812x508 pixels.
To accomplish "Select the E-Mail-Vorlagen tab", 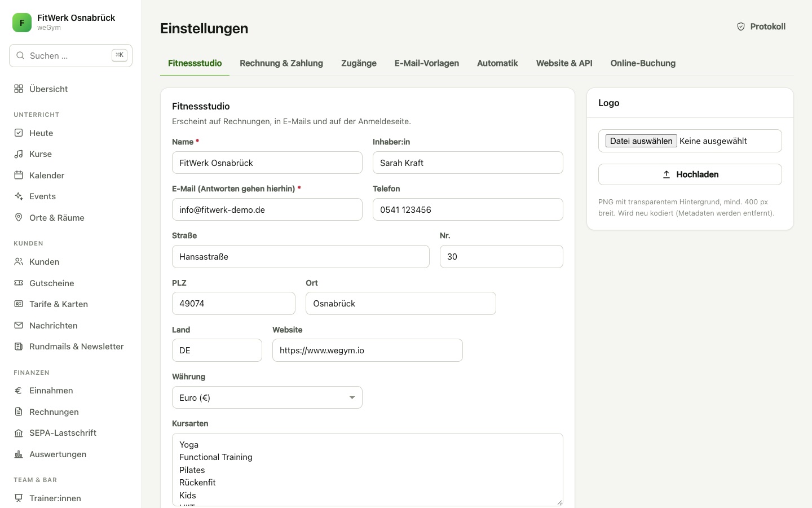I will point(427,63).
